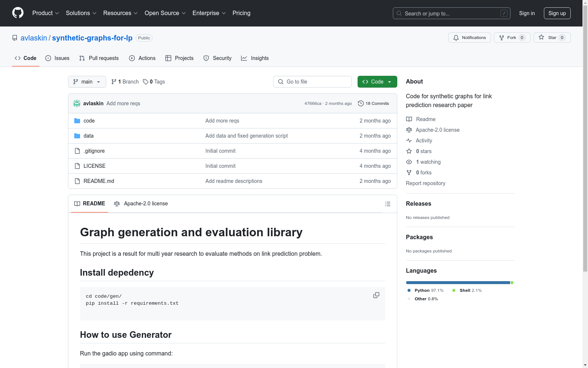This screenshot has width=588, height=368.
Task: Open the Packages heading link
Action: tap(419, 237)
